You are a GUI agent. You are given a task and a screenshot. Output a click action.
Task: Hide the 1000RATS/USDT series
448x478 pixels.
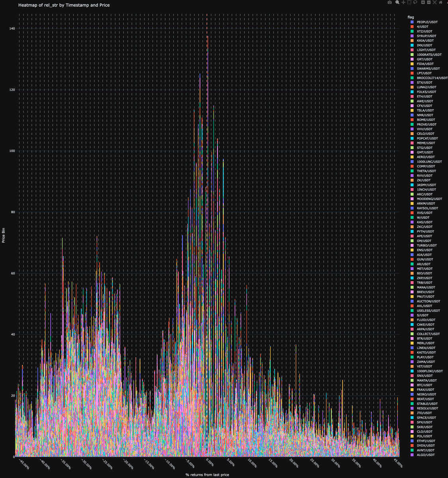(x=426, y=55)
